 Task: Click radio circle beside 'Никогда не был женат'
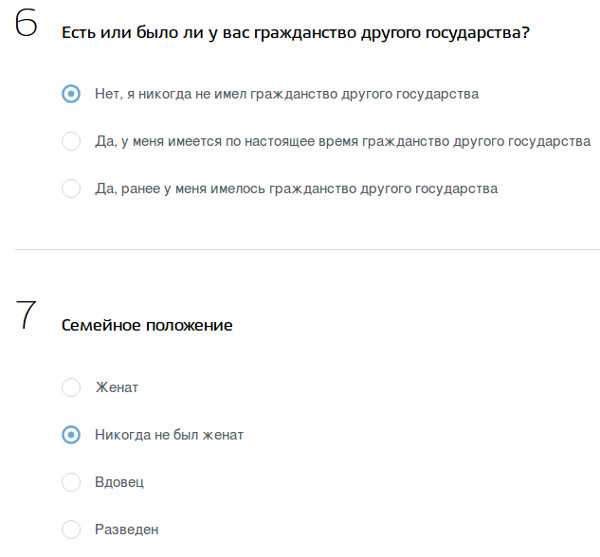pos(71,435)
